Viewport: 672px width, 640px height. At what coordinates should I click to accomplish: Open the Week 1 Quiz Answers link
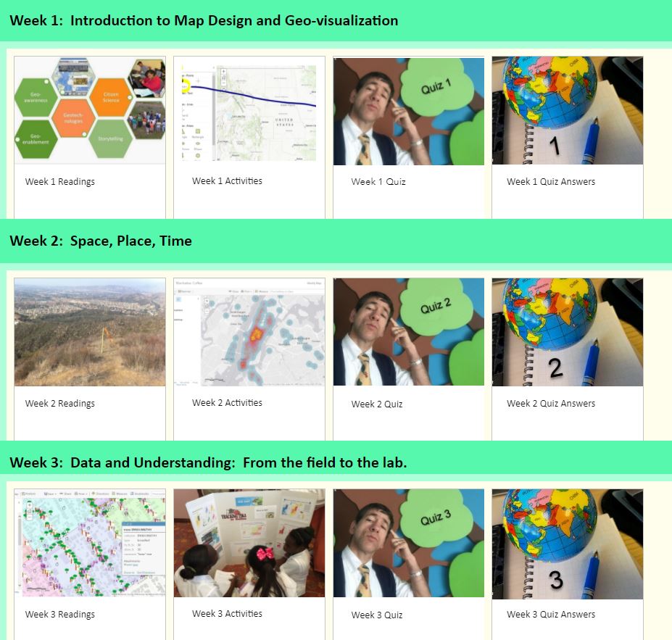tap(551, 182)
